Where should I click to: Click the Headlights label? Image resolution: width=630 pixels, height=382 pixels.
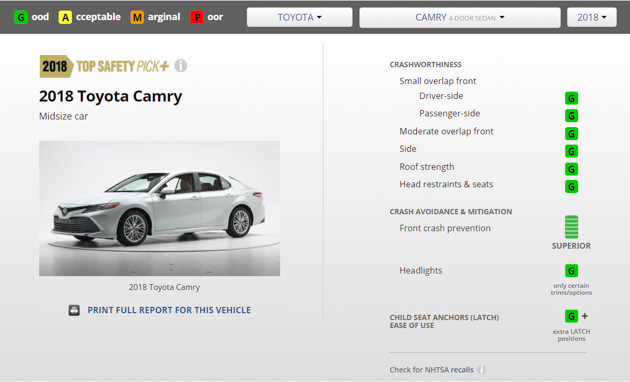[421, 271]
